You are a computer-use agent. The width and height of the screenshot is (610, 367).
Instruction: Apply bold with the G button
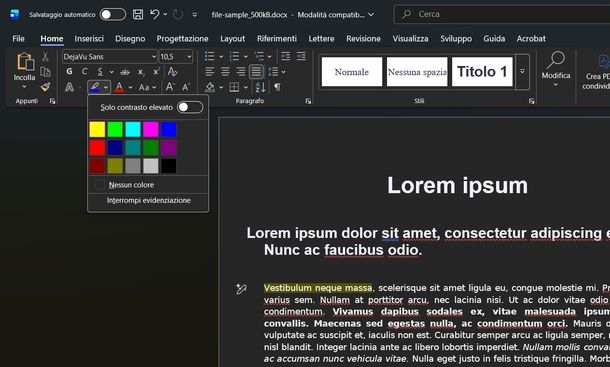[69, 72]
